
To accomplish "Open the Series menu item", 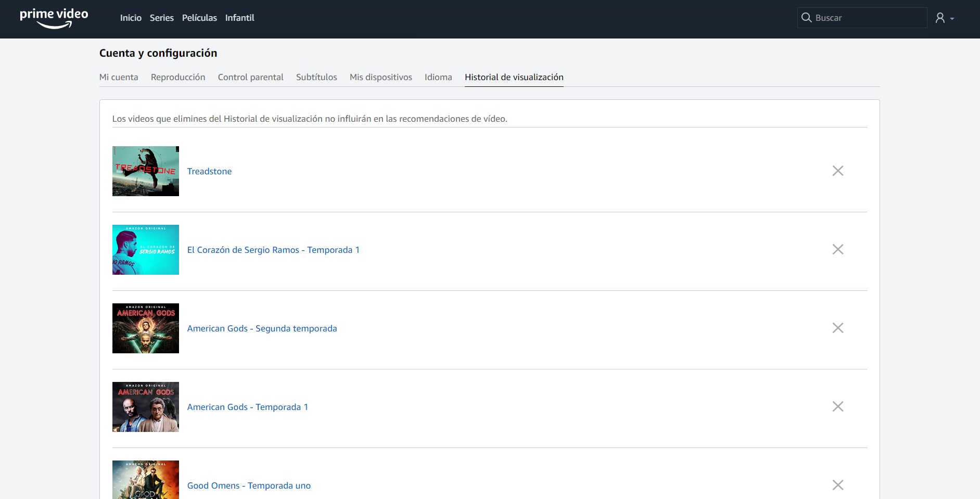I will click(161, 18).
